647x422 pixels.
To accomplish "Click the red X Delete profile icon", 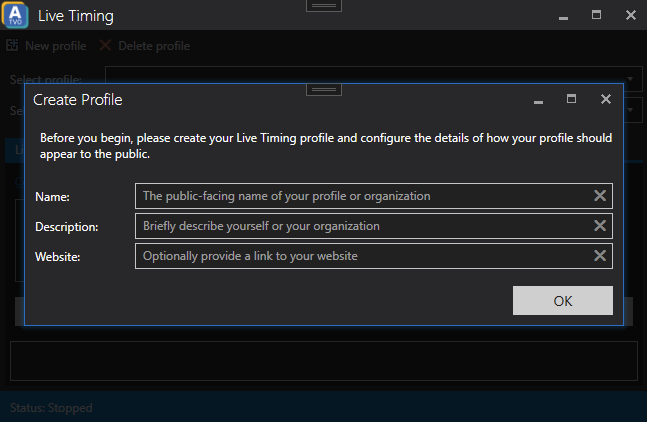I will click(105, 45).
